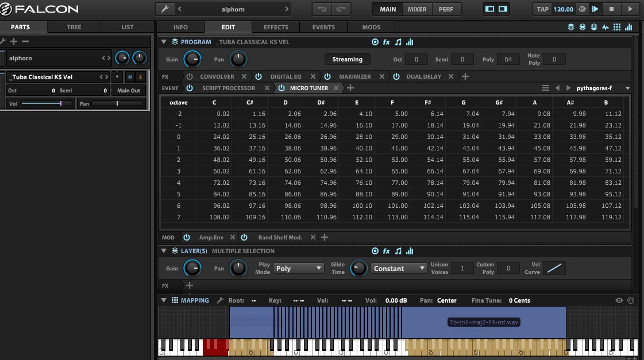Click the tempo sync icon next to 120.00

pyautogui.click(x=582, y=9)
